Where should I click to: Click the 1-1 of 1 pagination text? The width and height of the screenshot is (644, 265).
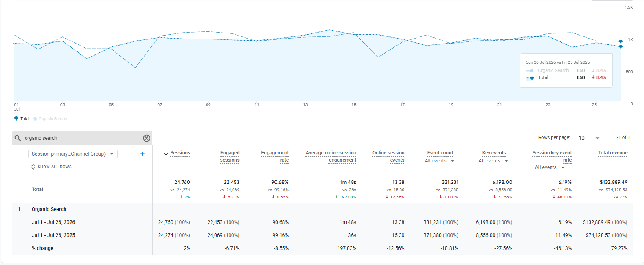[x=622, y=137]
